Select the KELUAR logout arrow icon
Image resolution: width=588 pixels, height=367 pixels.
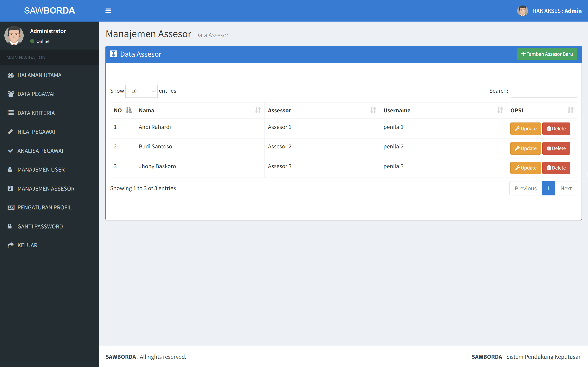click(11, 245)
